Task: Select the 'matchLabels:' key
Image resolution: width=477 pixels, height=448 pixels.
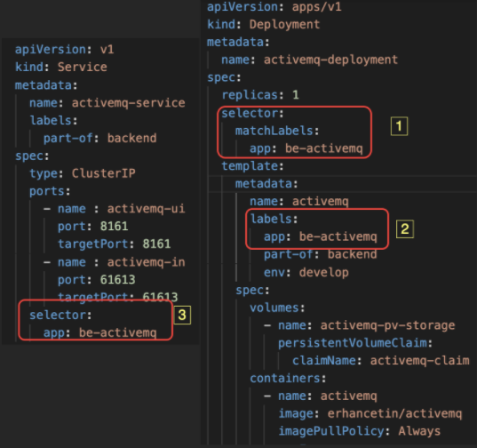Action: pyautogui.click(x=277, y=131)
